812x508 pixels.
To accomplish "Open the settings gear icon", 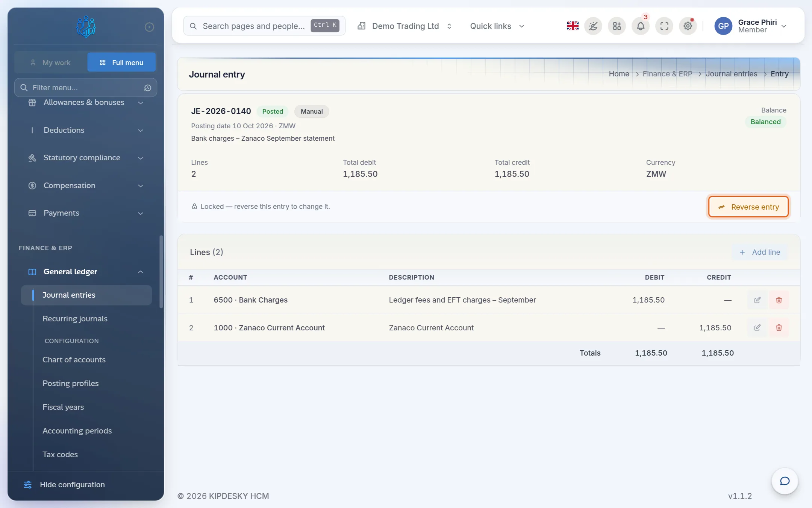I will 688,26.
